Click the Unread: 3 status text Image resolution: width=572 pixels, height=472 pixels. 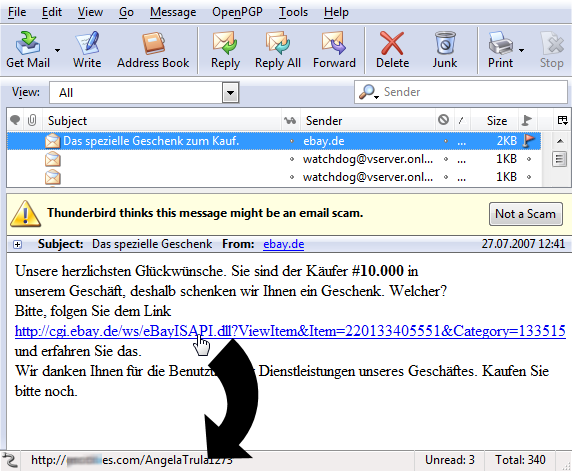pyautogui.click(x=449, y=460)
